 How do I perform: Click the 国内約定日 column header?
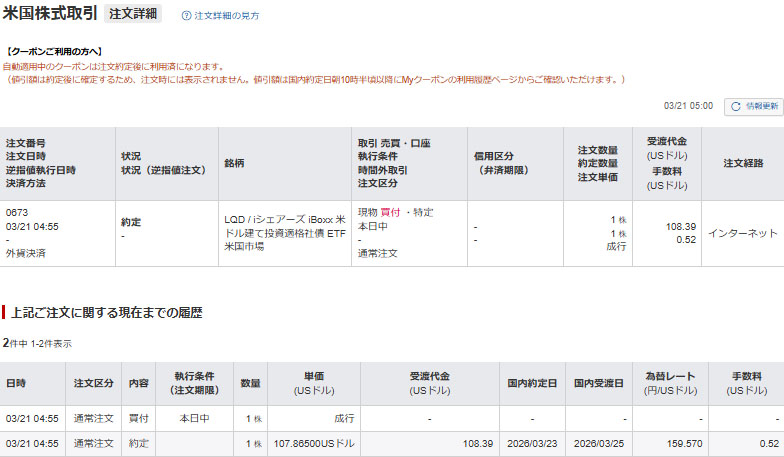pos(531,383)
